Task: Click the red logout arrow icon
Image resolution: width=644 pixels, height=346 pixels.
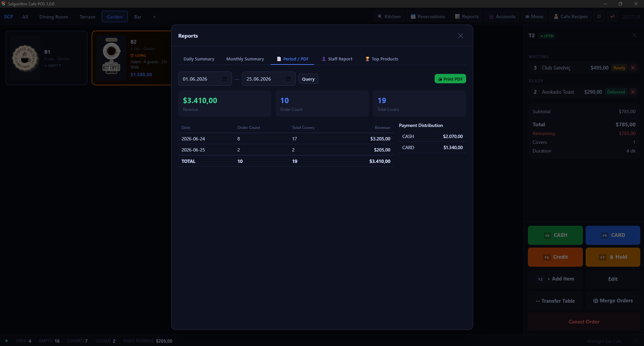Action: [612, 16]
